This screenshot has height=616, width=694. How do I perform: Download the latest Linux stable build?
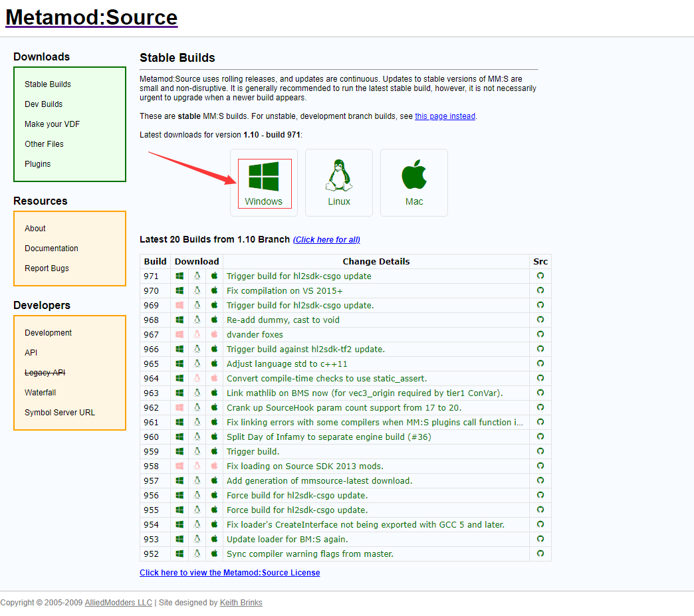pos(338,183)
